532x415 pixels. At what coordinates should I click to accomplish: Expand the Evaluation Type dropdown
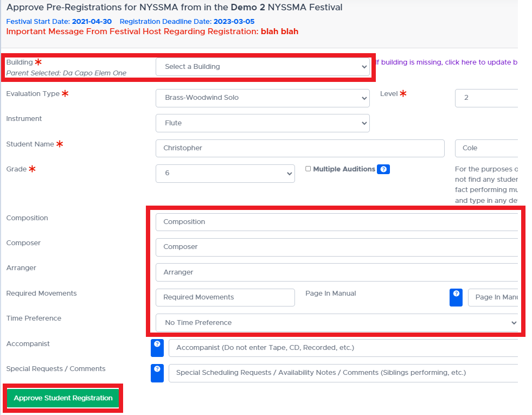[262, 98]
